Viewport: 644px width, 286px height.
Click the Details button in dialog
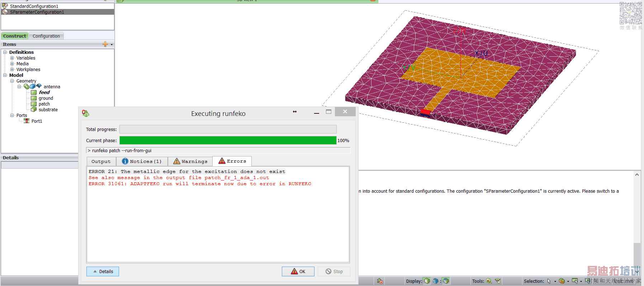(x=103, y=271)
